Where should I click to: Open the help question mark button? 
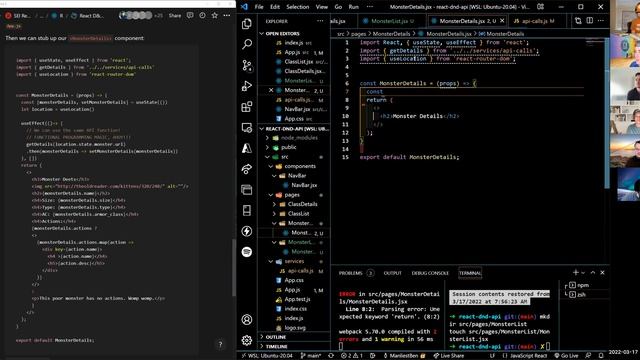(220, 344)
